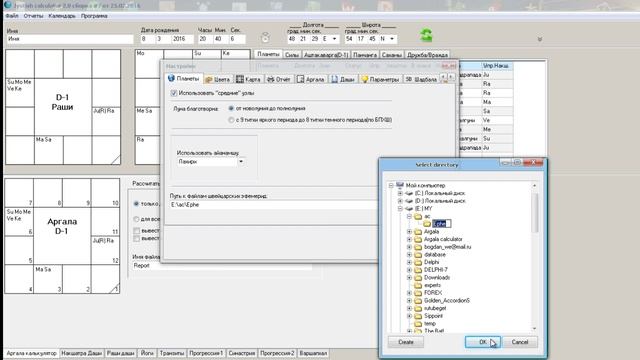The width and height of the screenshot is (640, 360).
Task: Collapse the ac folder node
Action: pos(409,216)
